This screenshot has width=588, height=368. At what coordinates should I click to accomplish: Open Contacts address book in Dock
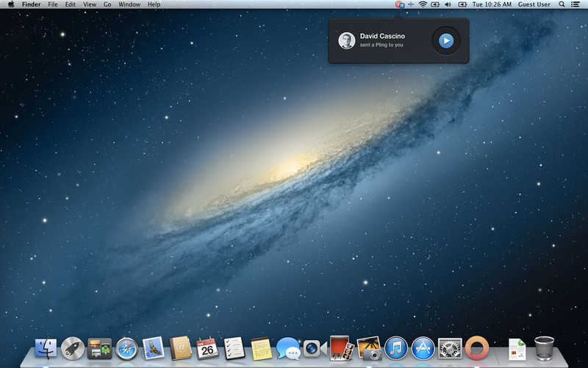[181, 348]
